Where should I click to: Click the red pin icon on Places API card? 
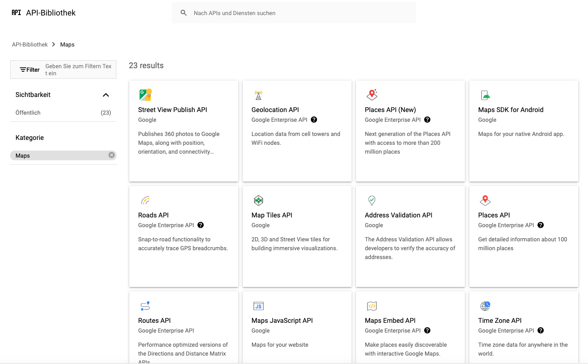(x=485, y=200)
